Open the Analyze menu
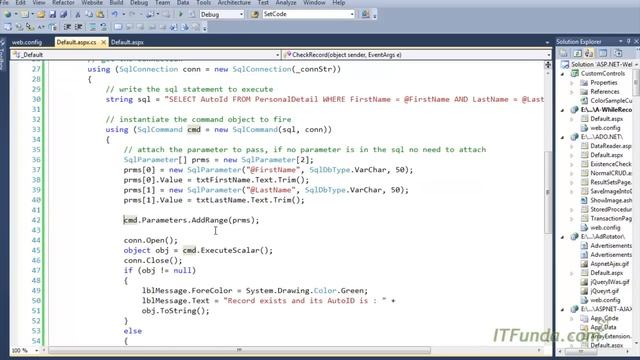 tap(286, 3)
